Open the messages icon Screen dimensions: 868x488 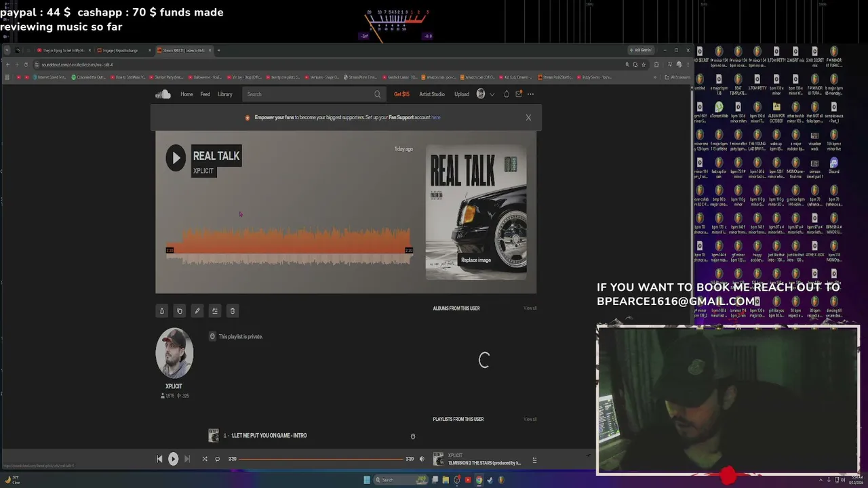click(519, 94)
